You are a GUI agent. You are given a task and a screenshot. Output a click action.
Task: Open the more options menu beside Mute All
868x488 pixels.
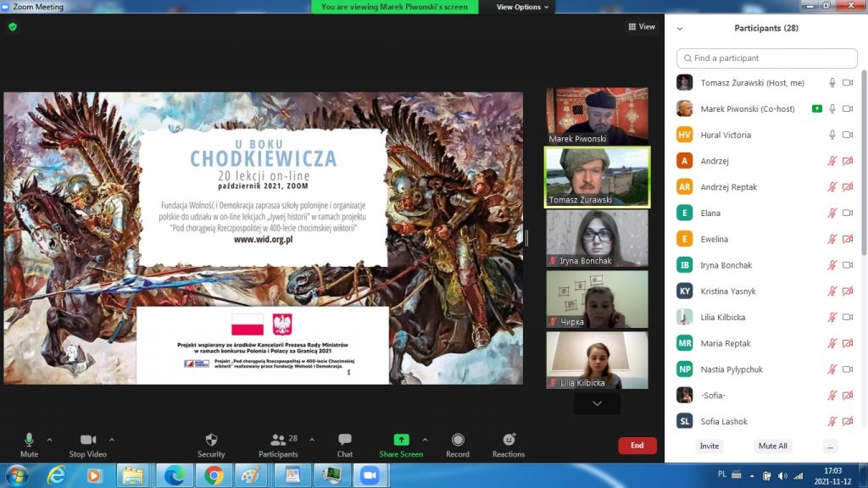coord(830,446)
